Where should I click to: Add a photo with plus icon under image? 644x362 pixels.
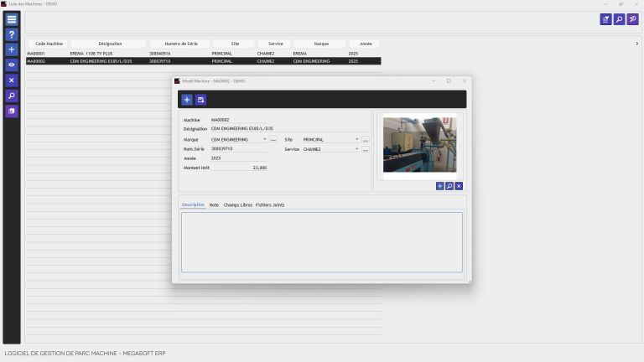440,186
